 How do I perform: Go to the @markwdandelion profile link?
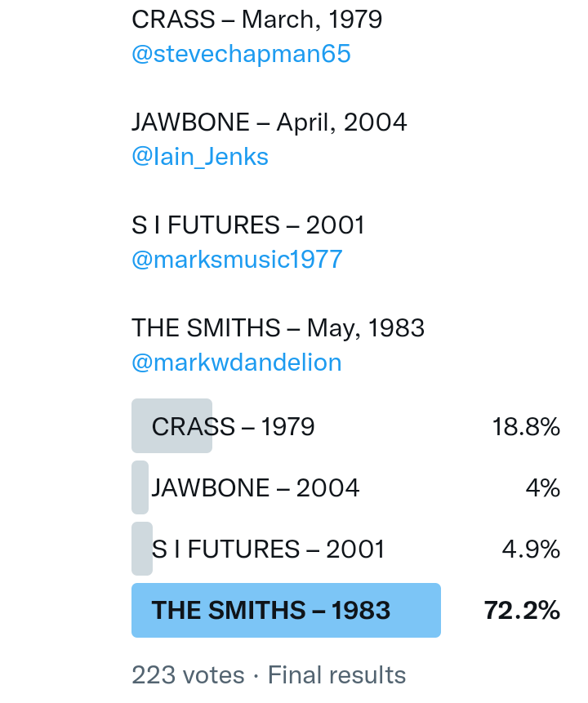click(x=237, y=362)
